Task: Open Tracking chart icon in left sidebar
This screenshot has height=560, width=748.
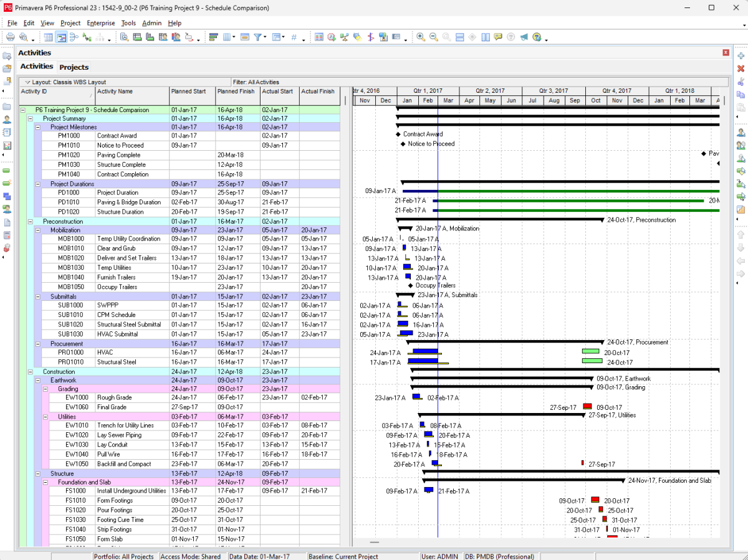Action: 7,146
